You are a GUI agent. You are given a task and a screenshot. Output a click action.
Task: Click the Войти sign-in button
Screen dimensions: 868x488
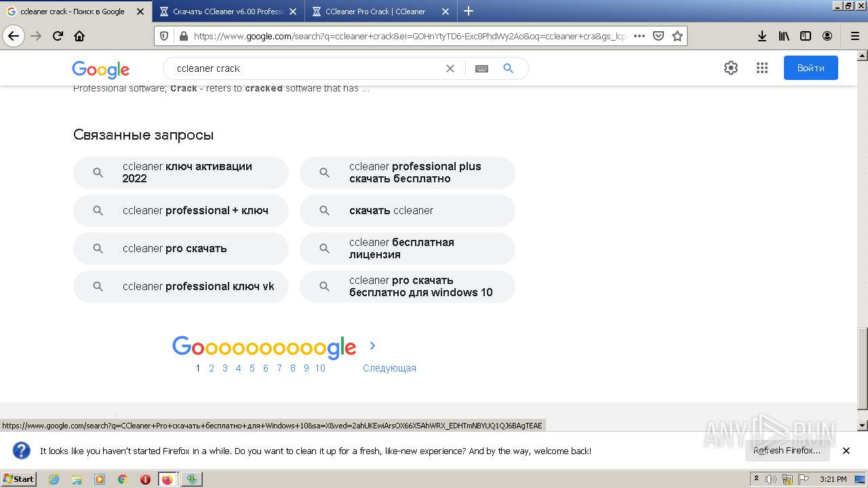810,68
